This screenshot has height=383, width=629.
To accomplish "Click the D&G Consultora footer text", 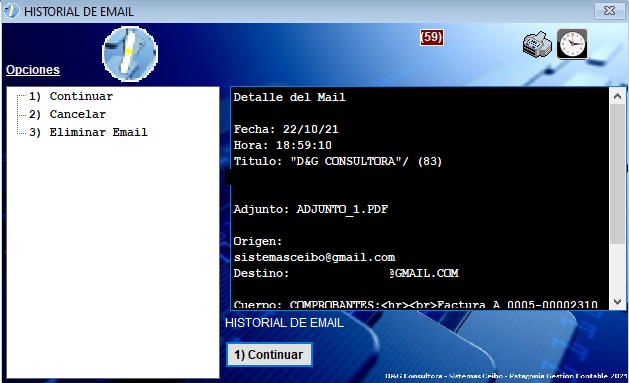I will tap(506, 376).
